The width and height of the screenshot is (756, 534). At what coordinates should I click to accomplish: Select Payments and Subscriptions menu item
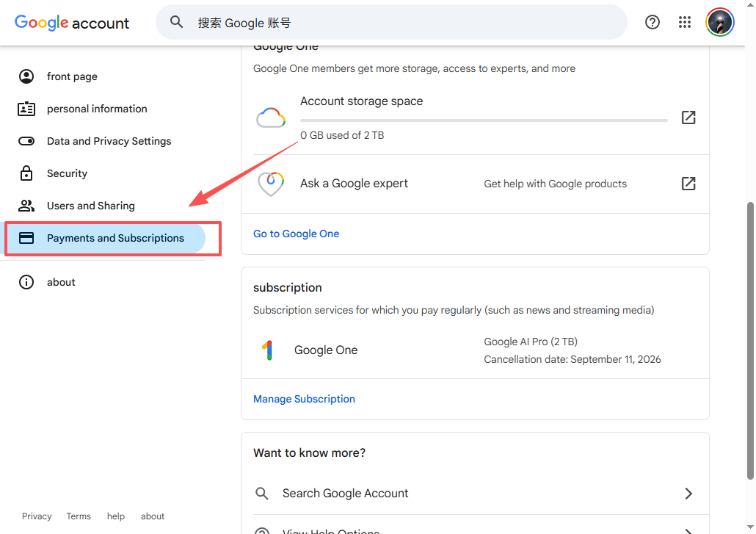[115, 238]
